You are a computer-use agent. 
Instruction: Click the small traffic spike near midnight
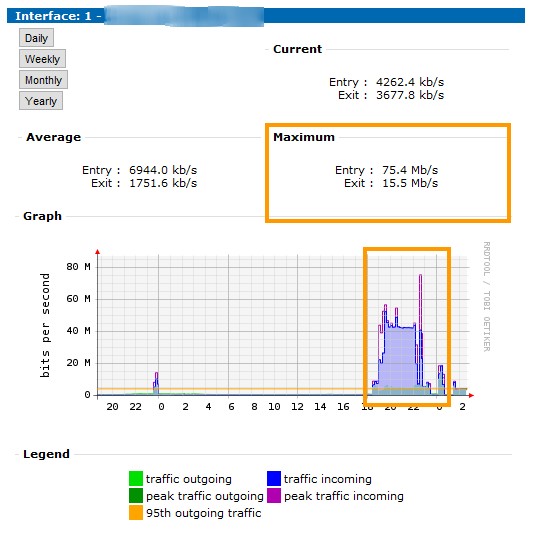(156, 383)
